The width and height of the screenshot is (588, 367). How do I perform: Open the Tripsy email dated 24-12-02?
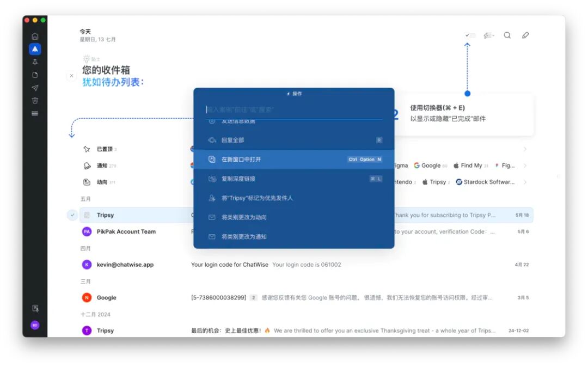tap(307, 331)
